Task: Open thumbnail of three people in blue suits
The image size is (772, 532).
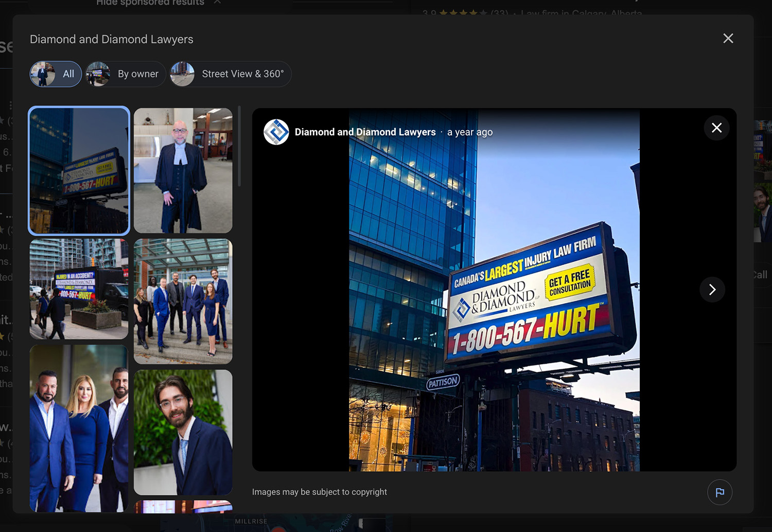Action: [x=79, y=428]
